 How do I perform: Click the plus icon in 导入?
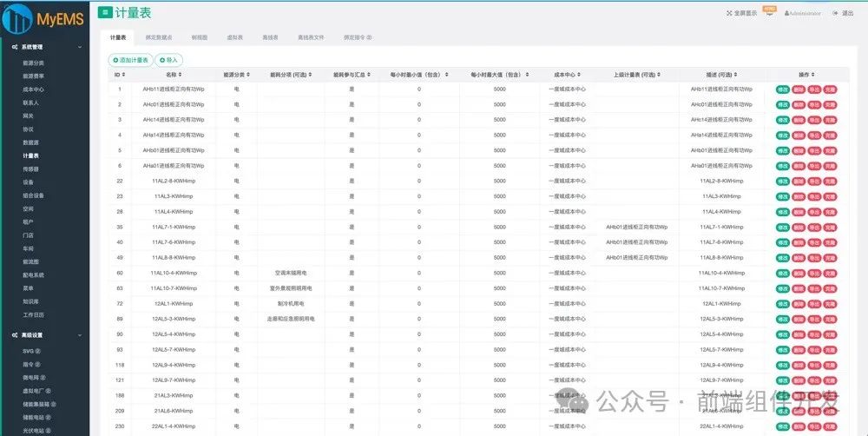coord(162,60)
